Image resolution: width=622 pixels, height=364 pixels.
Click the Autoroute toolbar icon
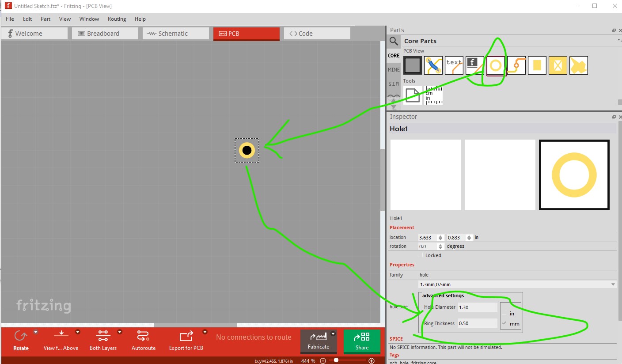(x=144, y=340)
